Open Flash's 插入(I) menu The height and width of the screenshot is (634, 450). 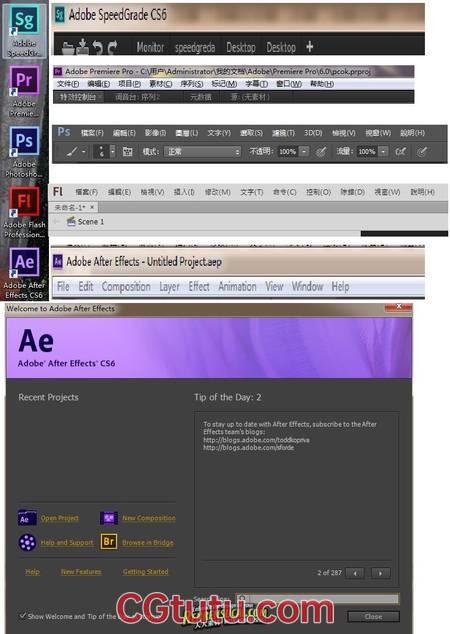184,192
